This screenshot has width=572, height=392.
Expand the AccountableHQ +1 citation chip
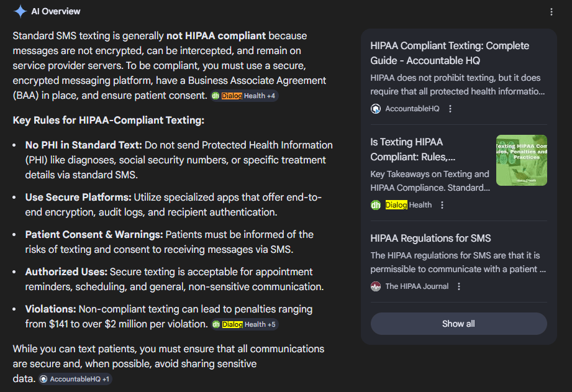74,379
